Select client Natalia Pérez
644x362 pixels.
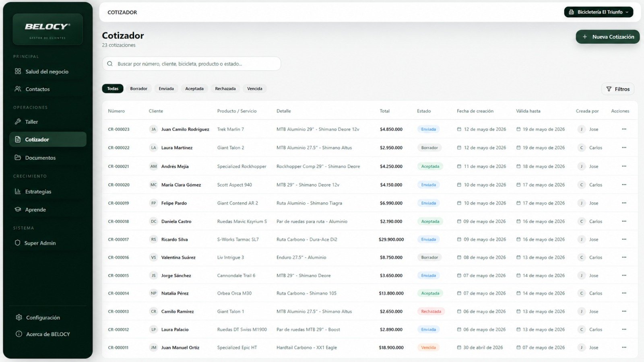click(x=175, y=293)
